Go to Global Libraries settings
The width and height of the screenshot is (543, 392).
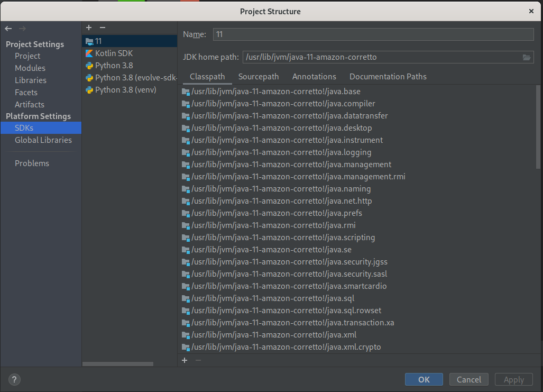(x=43, y=140)
